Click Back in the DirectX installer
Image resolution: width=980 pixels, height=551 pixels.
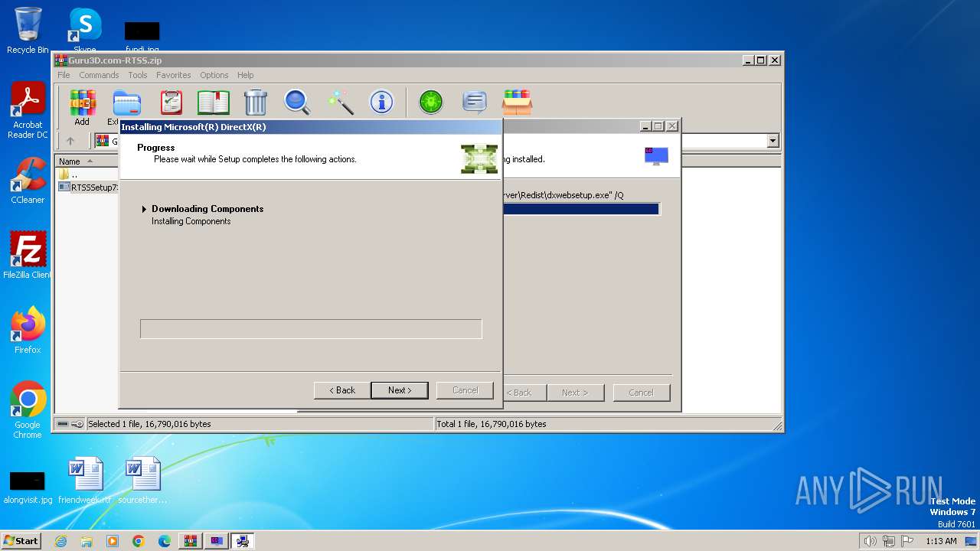[342, 390]
